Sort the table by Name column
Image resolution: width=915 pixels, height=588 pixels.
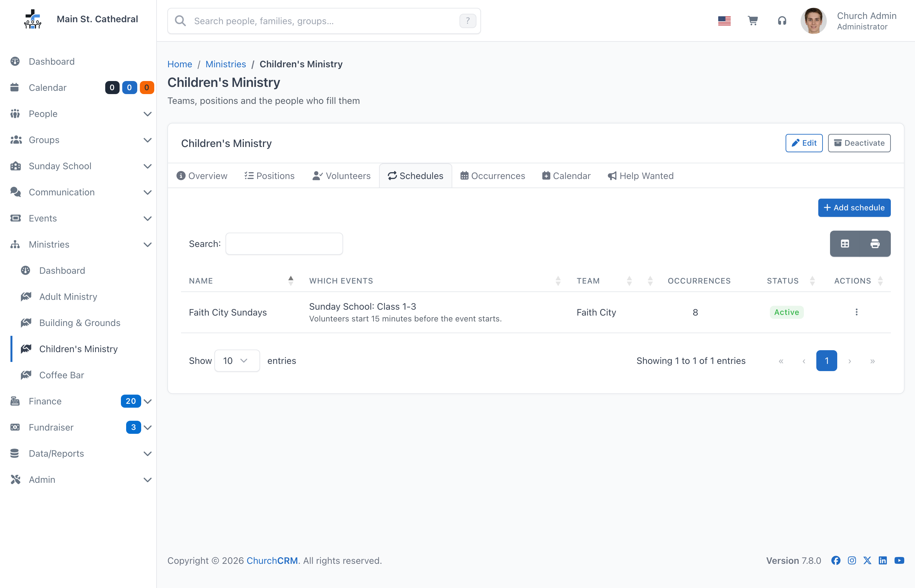click(x=241, y=281)
